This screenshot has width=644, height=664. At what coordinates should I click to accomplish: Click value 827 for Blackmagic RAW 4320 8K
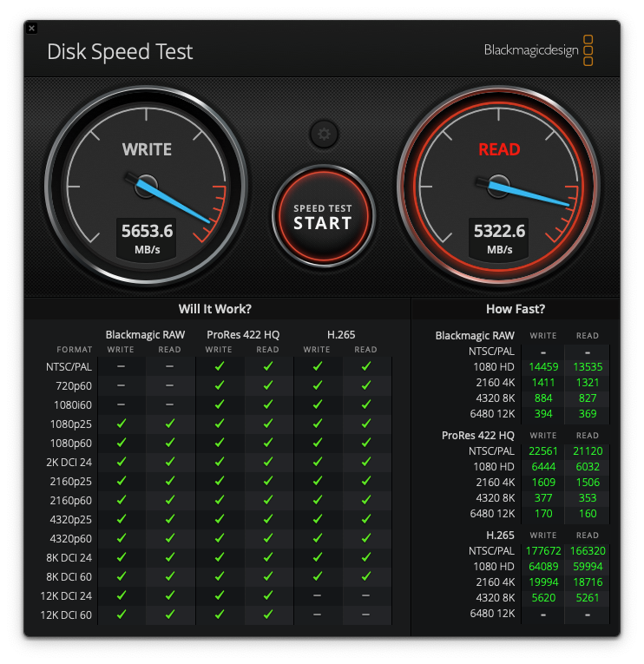click(588, 398)
